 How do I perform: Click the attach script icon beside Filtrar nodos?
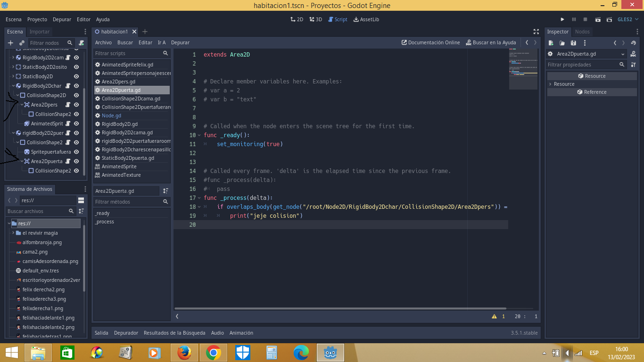point(82,43)
